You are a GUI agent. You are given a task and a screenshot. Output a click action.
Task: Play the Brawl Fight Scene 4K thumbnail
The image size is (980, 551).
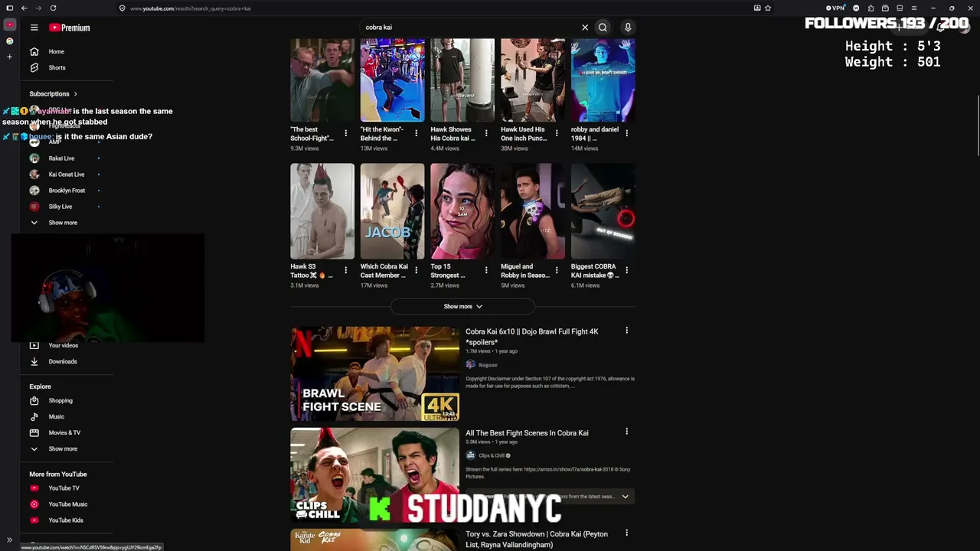pos(374,373)
